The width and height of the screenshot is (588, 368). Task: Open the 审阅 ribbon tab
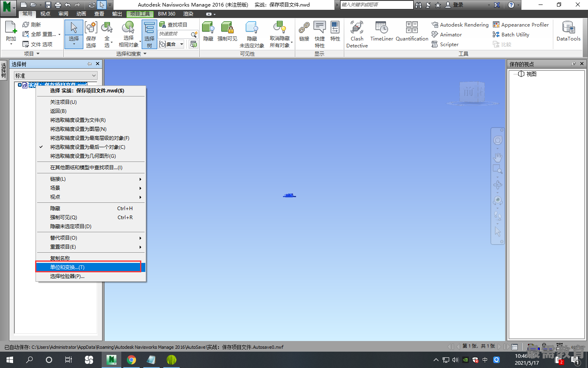pos(63,14)
